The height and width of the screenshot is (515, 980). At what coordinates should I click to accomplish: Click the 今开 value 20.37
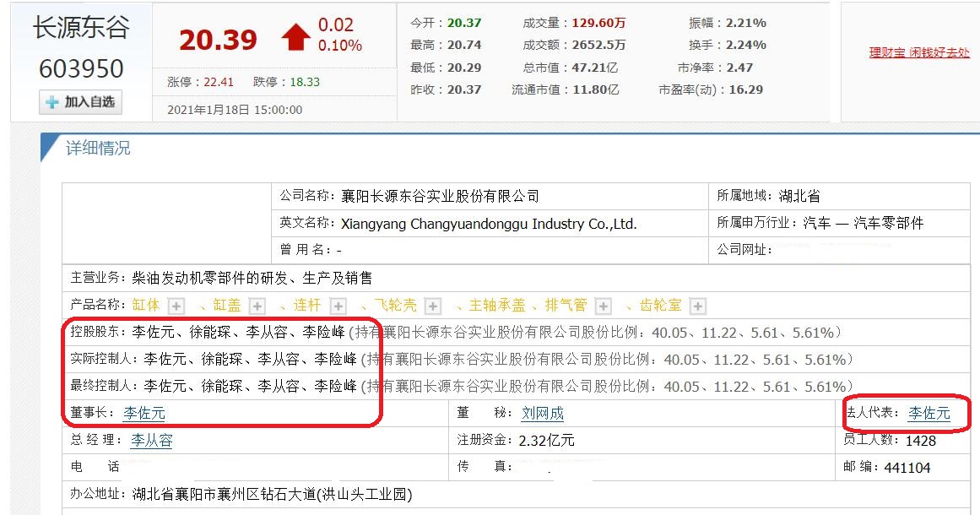click(x=464, y=23)
